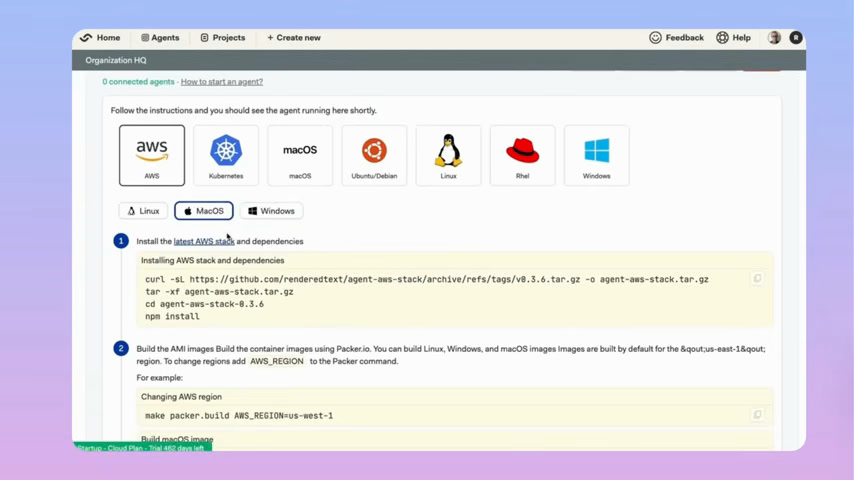
Task: Open the Agents tab
Action: (x=160, y=38)
